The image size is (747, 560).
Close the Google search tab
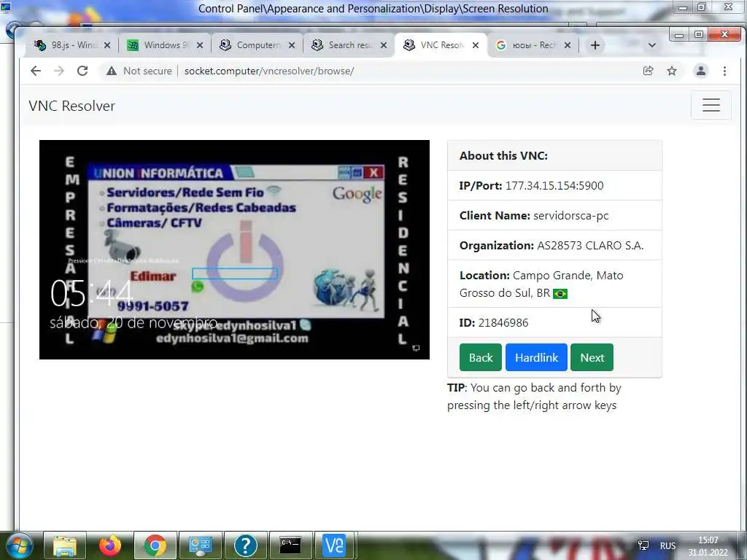(568, 45)
